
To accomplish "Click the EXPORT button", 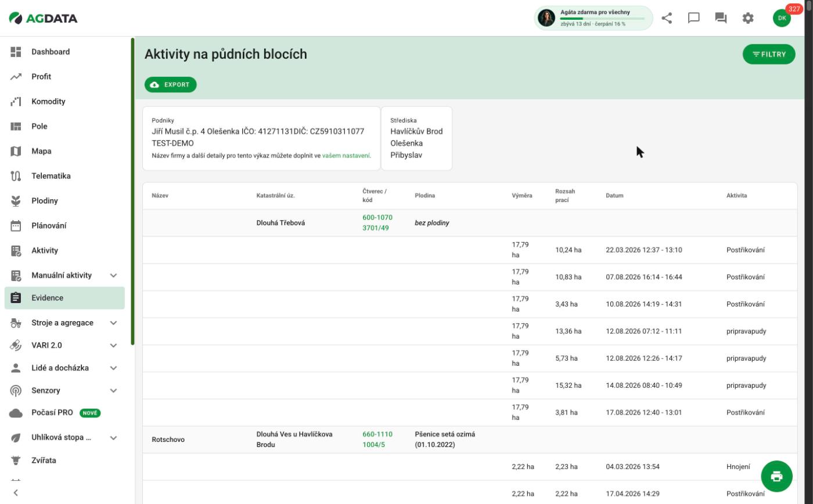I will 171,85.
